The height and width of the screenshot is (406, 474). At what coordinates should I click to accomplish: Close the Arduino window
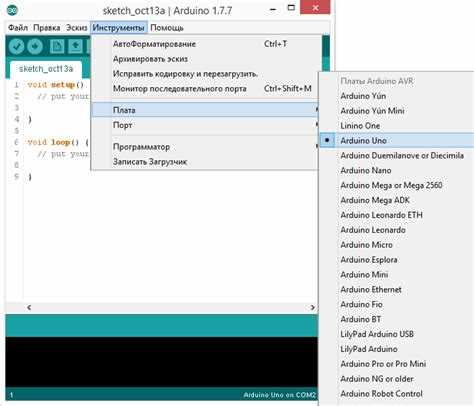tap(315, 7)
